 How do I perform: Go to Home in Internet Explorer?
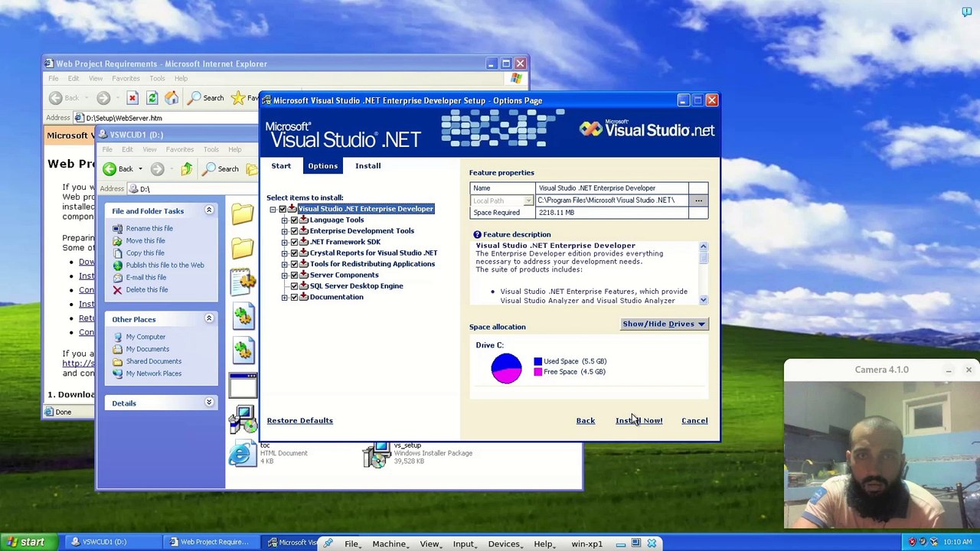[x=171, y=98]
